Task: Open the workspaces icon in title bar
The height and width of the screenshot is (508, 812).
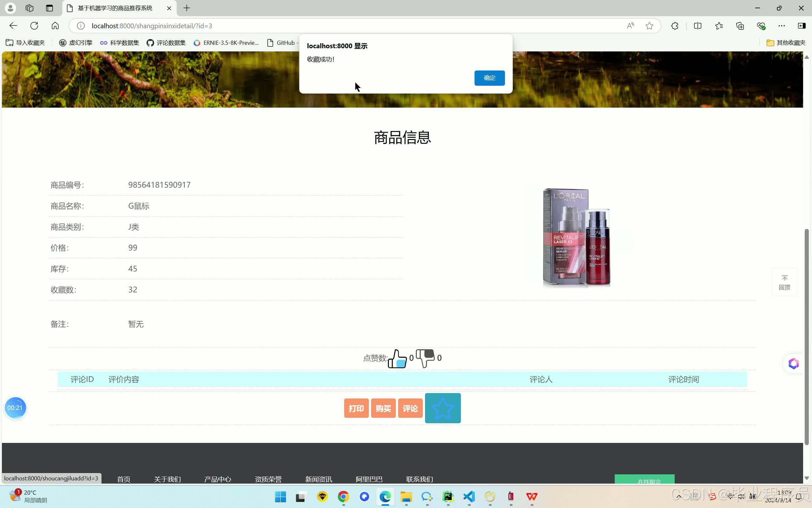Action: [x=29, y=8]
